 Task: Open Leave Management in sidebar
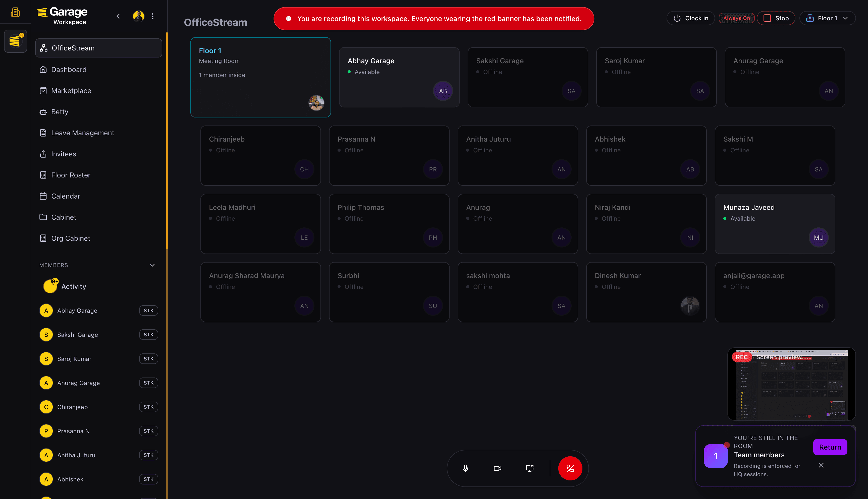(x=83, y=133)
